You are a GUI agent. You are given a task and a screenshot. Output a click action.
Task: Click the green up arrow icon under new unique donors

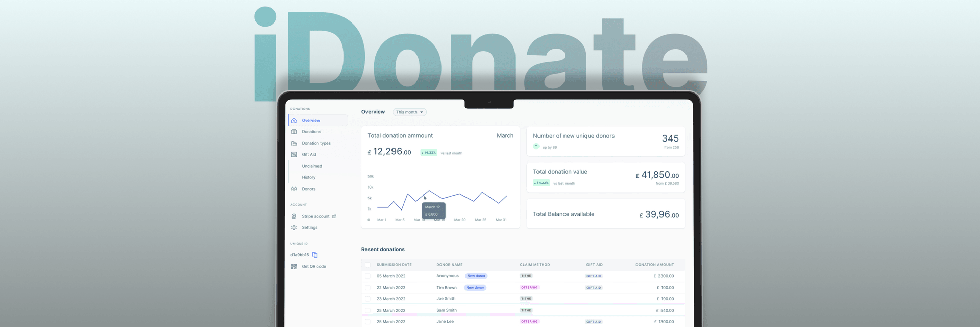[x=536, y=147]
